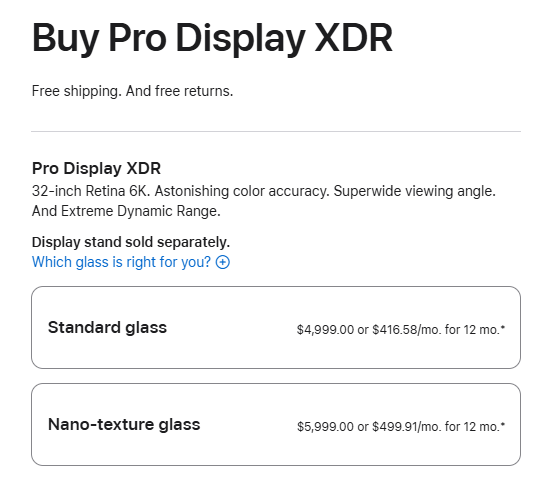Click the footnote asterisk on Nano-texture price
This screenshot has height=480, width=548.
pyautogui.click(x=503, y=424)
